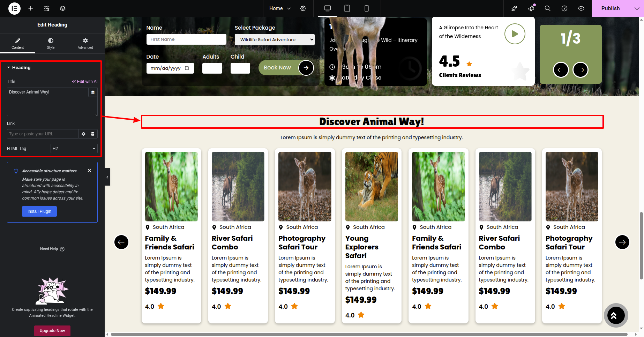Collapse the Heading section
Screen dimensions: 644x337
(19, 68)
